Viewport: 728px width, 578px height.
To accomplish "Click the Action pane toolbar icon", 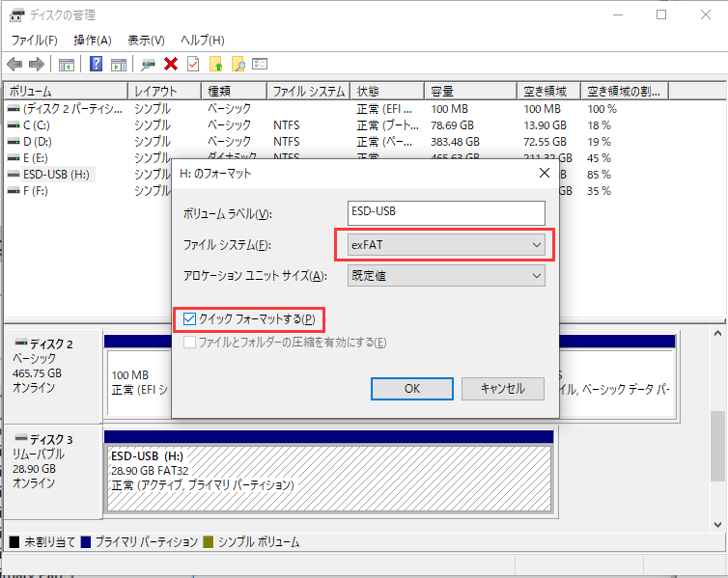I will coord(119,65).
